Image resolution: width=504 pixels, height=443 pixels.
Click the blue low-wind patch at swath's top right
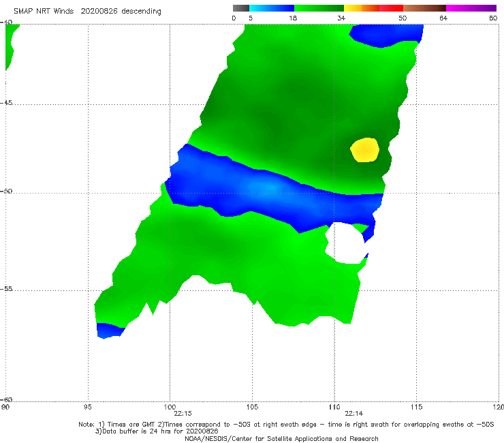coord(388,35)
